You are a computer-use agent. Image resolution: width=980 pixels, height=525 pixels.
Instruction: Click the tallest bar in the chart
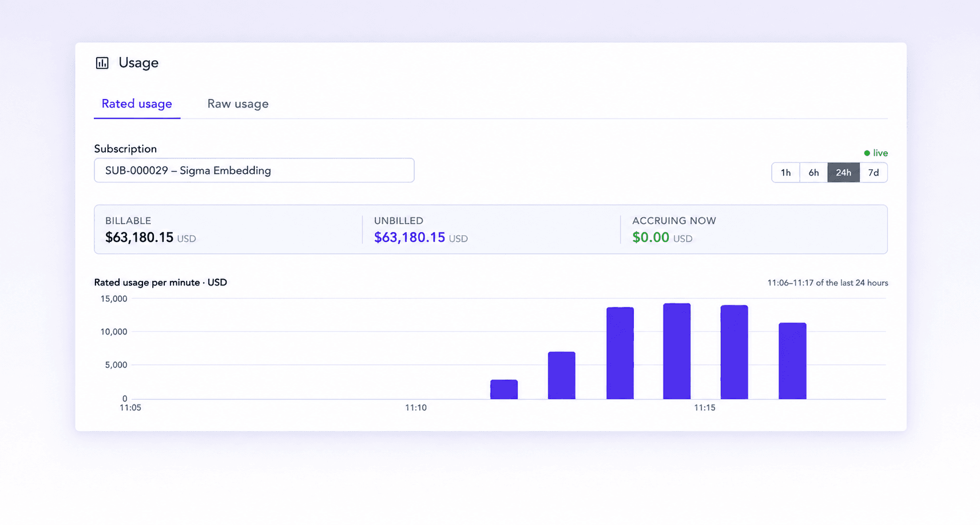677,351
